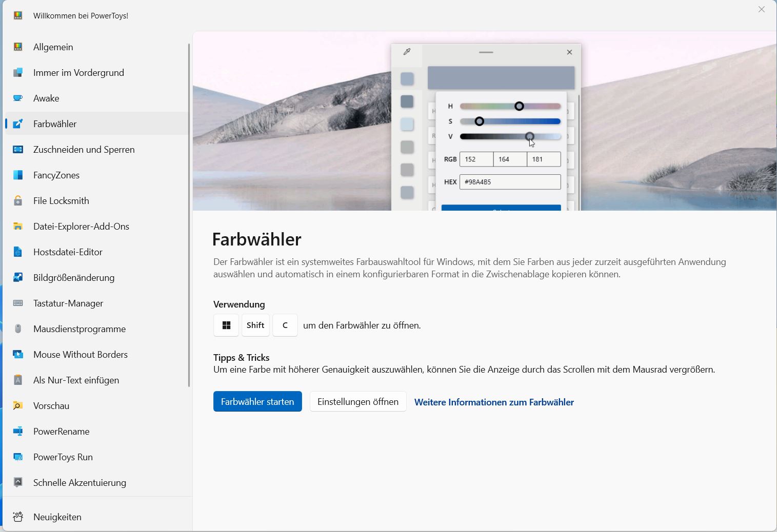Select the FancyZones icon

point(18,175)
